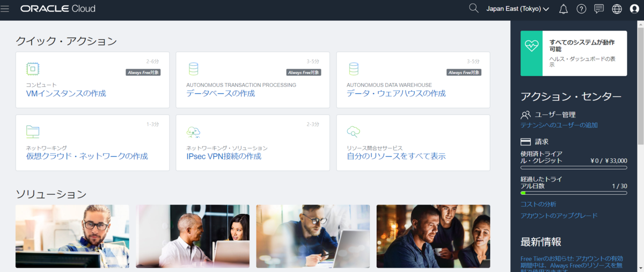Open 自分のリソースをすべて表示 link
The height and width of the screenshot is (272, 644).
tap(396, 156)
